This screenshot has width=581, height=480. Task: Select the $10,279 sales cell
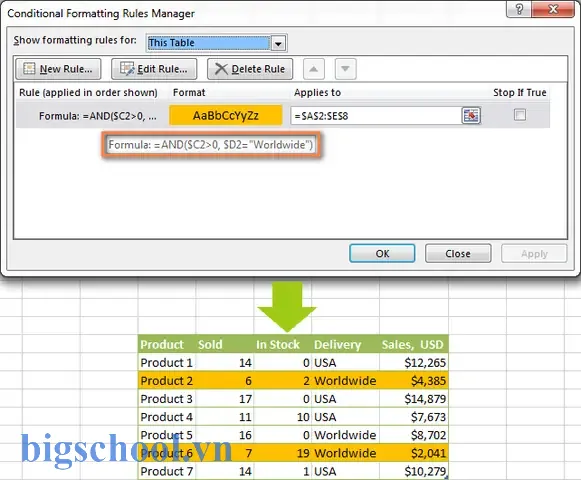point(414,471)
